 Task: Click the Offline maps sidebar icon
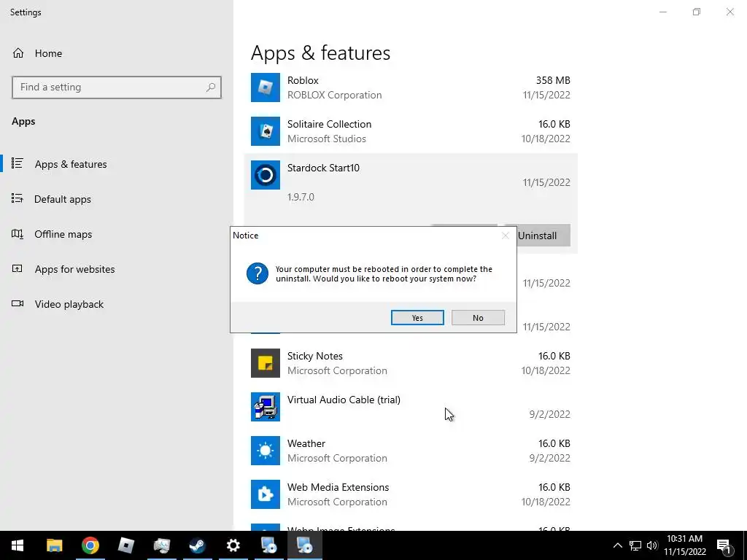[x=18, y=234]
